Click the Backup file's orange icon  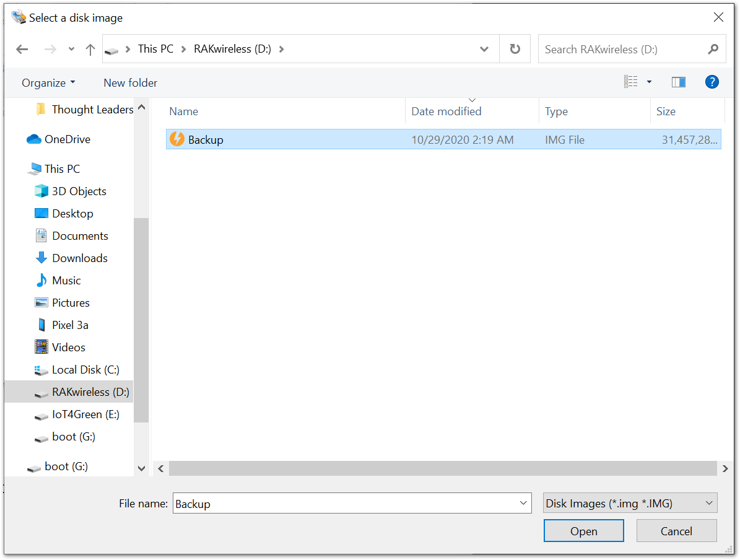(177, 139)
